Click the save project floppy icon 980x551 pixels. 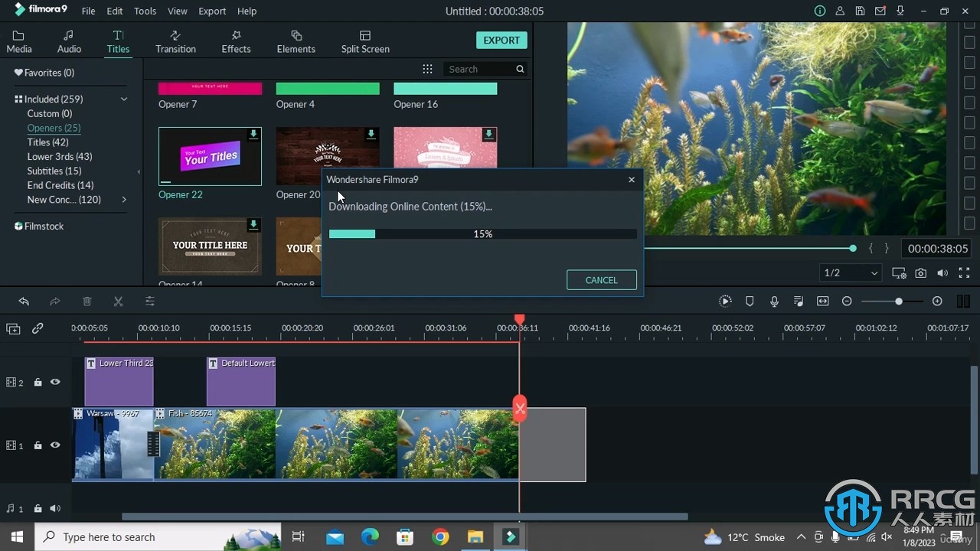click(x=861, y=11)
